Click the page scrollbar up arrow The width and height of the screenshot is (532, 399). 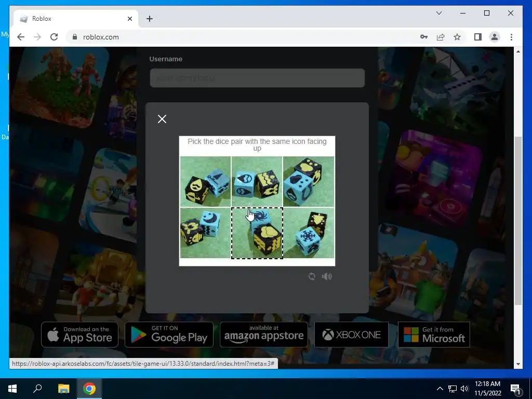click(x=518, y=51)
